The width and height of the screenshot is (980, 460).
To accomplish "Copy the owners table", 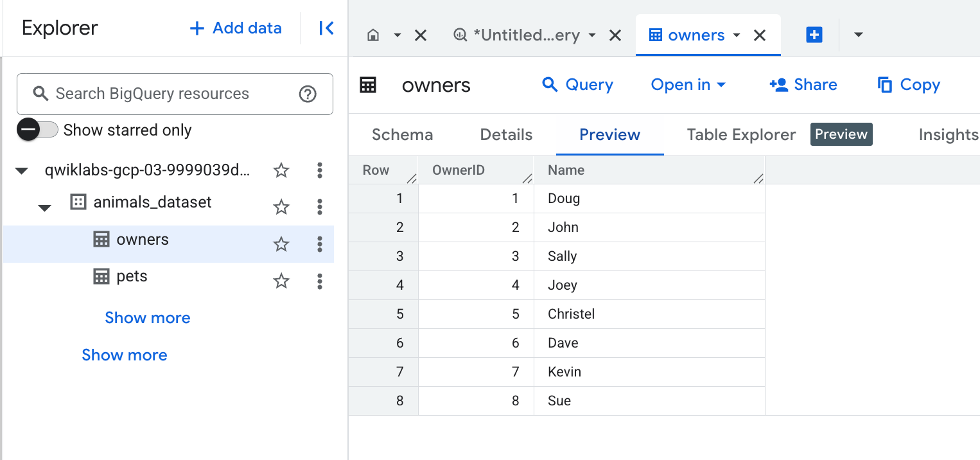I will tap(909, 85).
